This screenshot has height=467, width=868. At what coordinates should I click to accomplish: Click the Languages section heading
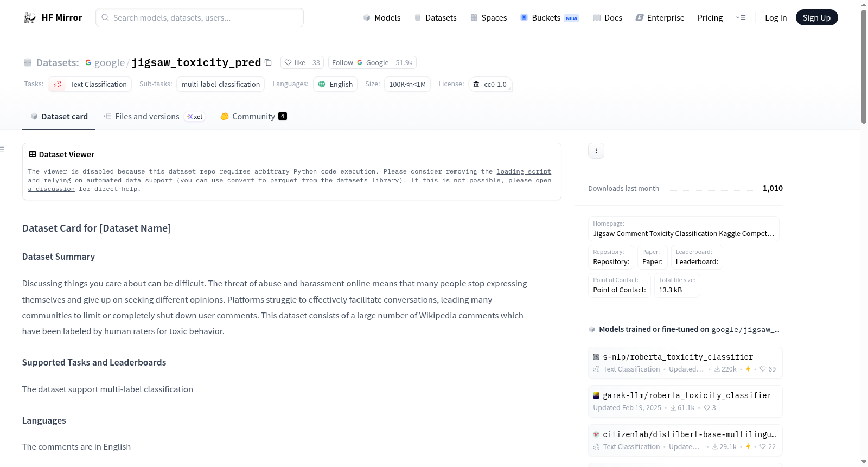click(44, 420)
